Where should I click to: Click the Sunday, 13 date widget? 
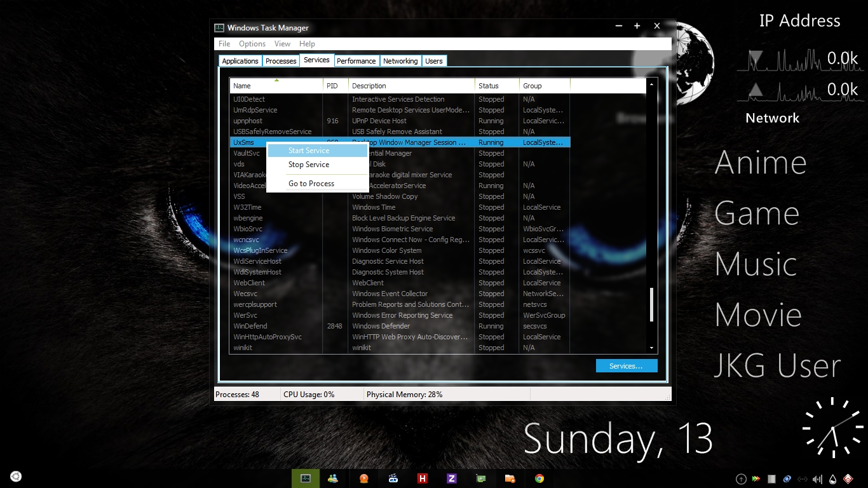[618, 439]
